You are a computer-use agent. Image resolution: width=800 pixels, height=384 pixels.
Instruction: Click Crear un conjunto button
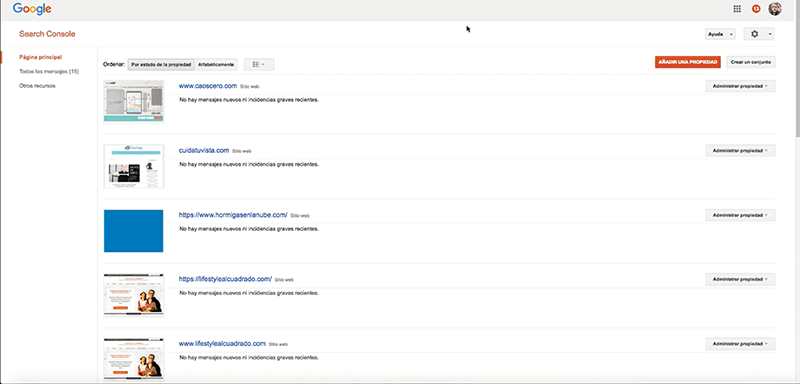pyautogui.click(x=751, y=62)
